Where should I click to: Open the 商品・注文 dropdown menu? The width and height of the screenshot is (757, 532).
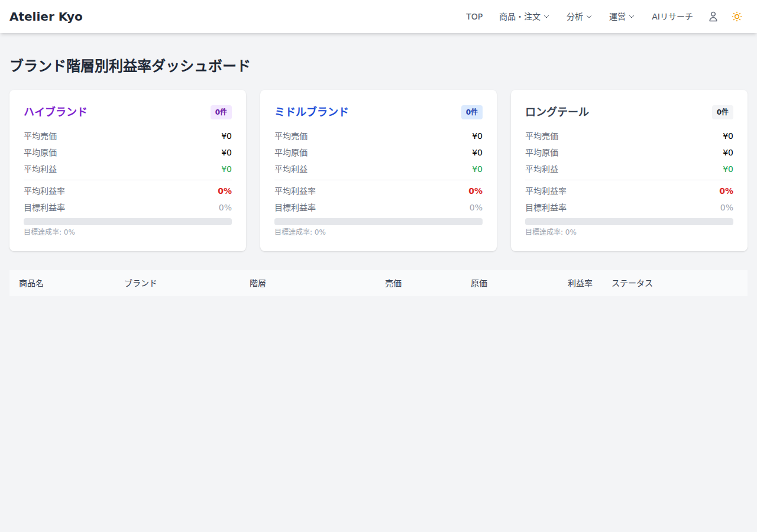524,17
